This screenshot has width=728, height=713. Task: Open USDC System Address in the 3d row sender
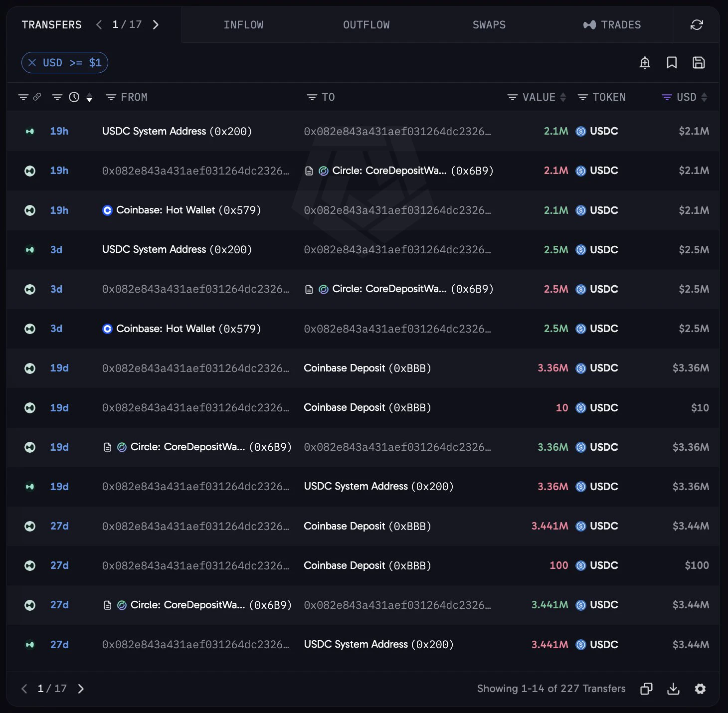click(177, 250)
